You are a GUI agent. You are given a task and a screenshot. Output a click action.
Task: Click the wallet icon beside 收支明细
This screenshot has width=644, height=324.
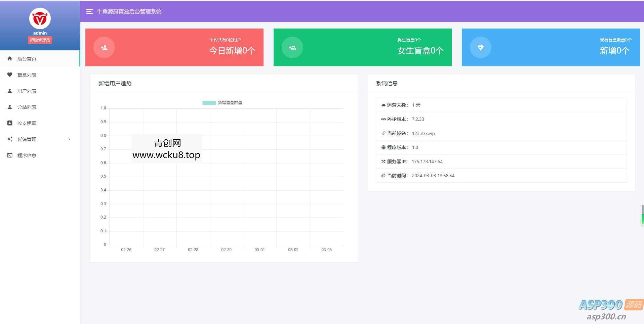[x=10, y=123]
